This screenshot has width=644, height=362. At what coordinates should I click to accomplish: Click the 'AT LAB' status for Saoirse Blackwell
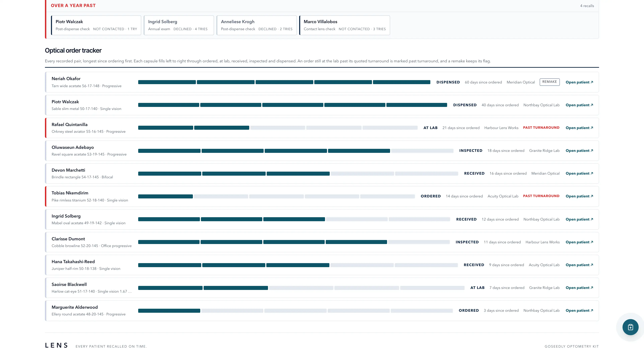coord(477,288)
